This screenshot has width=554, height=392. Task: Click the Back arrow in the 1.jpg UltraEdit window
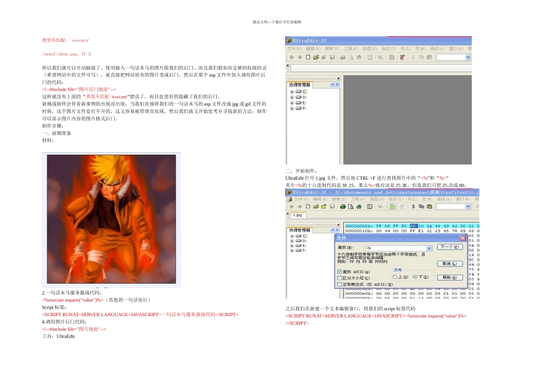point(292,206)
